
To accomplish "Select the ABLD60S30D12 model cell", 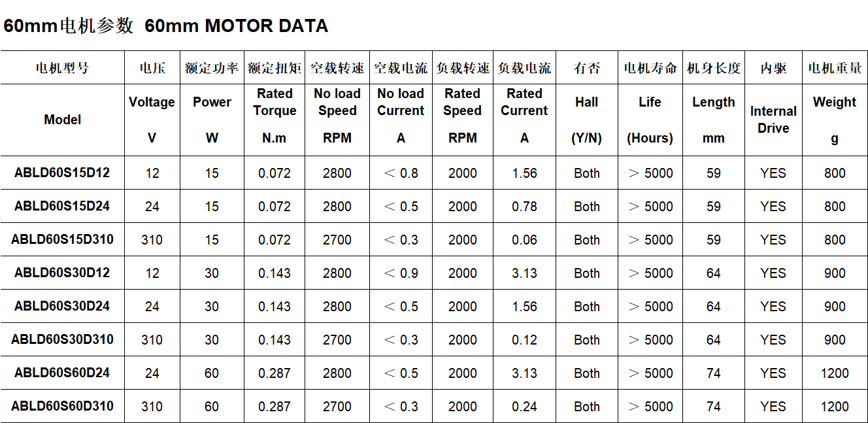I will point(62,273).
